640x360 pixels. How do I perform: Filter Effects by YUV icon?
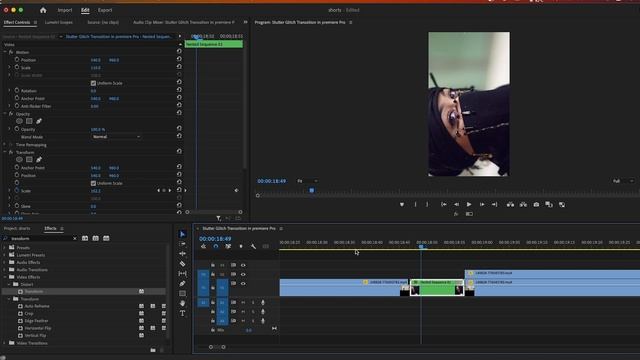[106, 238]
